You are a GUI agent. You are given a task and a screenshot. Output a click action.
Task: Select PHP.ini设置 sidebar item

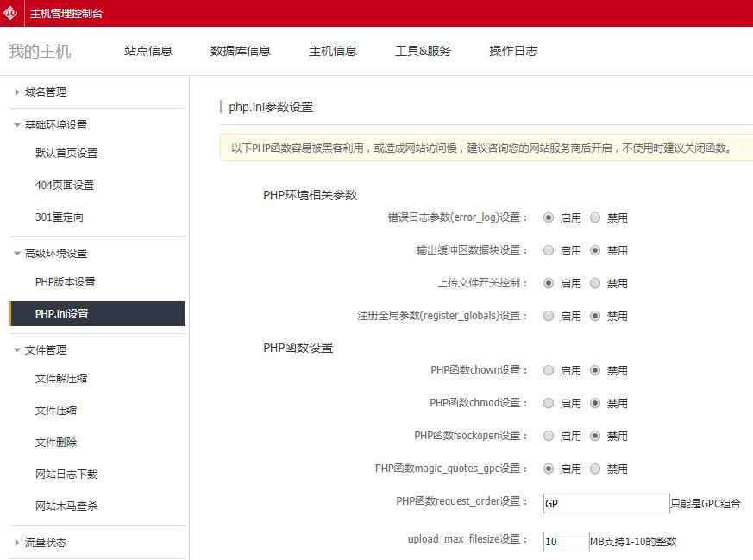[97, 313]
